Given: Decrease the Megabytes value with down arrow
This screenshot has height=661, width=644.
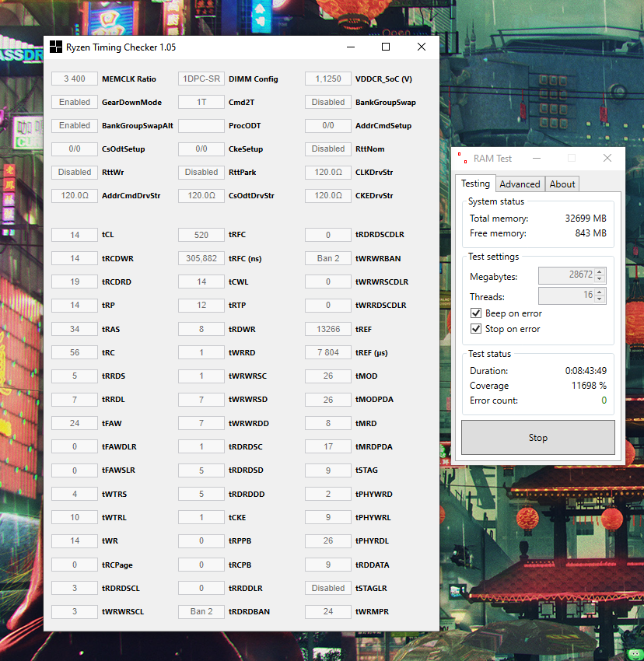Looking at the screenshot, I should [x=600, y=278].
